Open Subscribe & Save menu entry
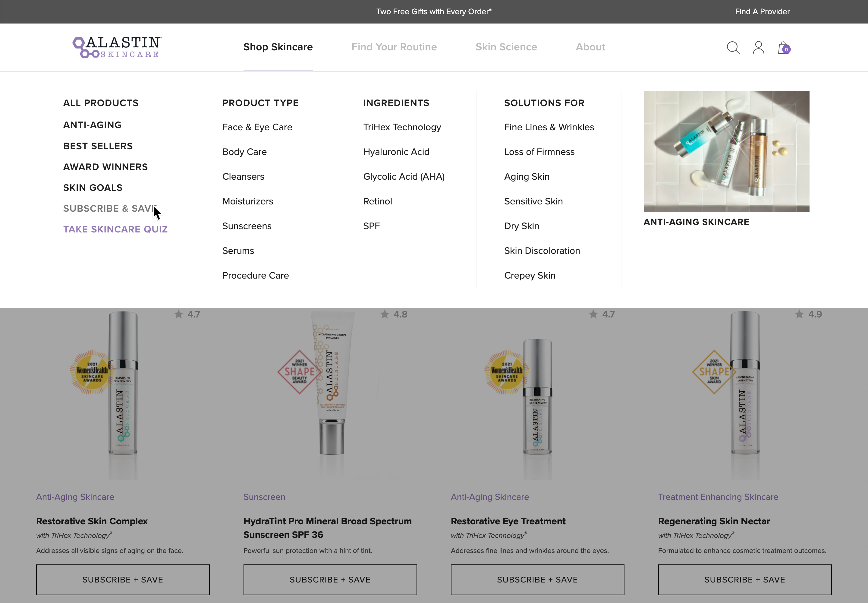 coord(110,209)
